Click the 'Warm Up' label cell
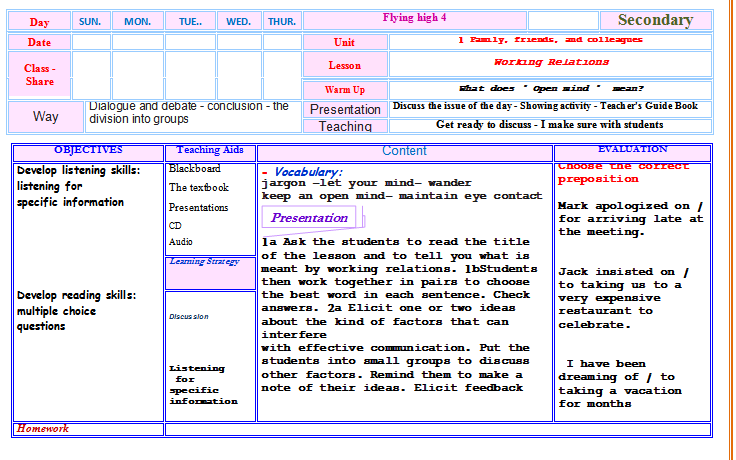 345,90
